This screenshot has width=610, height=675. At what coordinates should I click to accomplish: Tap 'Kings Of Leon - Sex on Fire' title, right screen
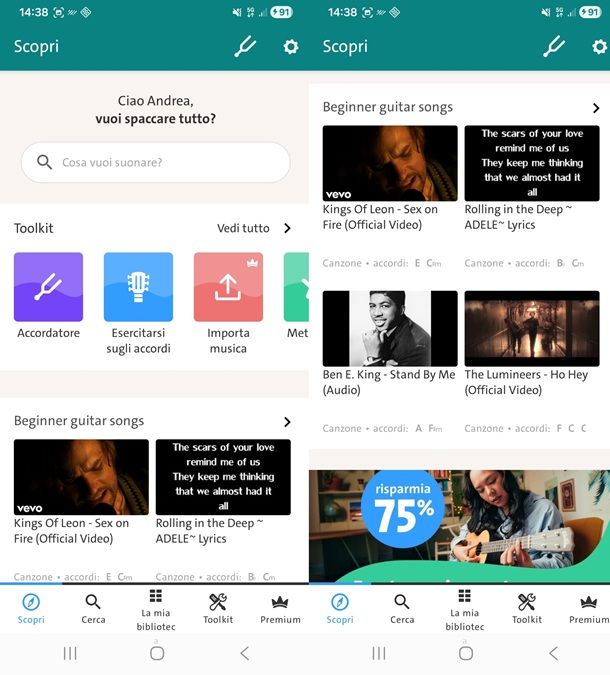380,217
